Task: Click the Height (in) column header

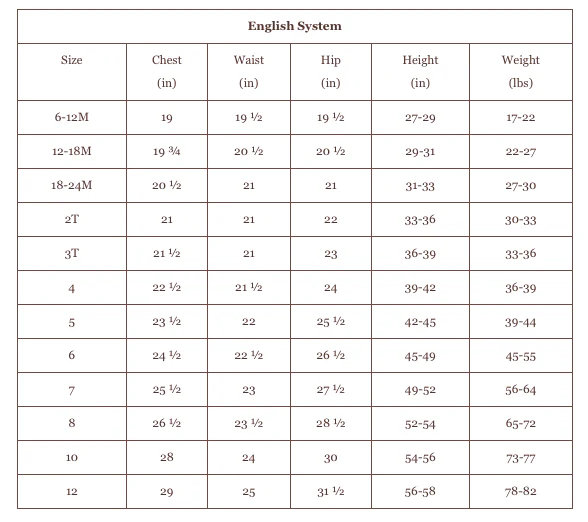Action: [420, 71]
